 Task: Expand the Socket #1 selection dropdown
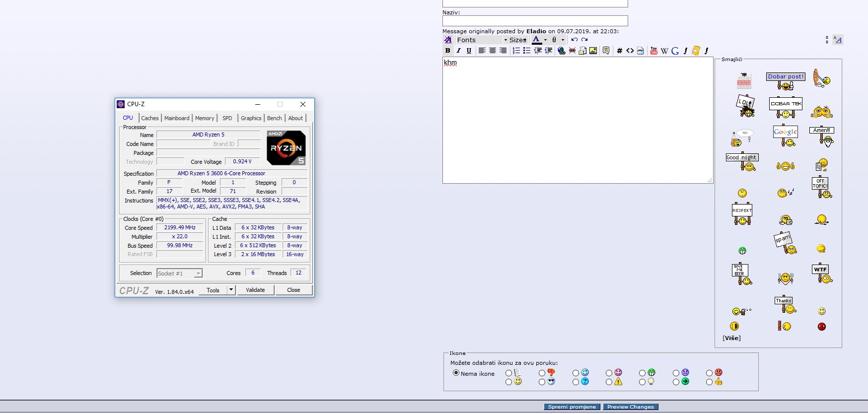click(x=198, y=274)
